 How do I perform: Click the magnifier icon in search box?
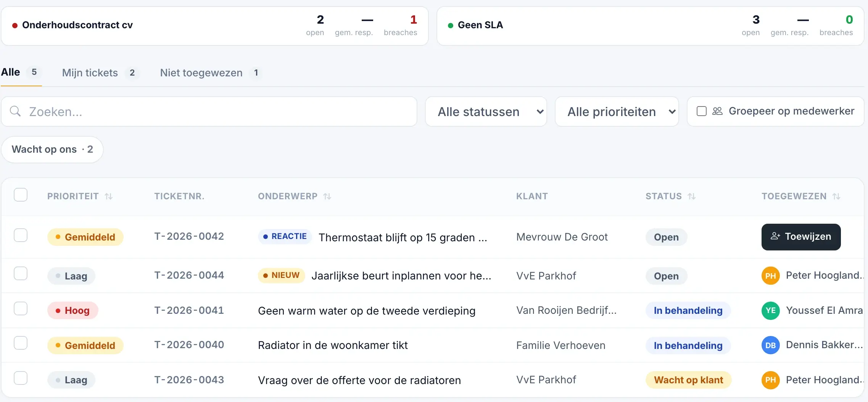tap(15, 111)
